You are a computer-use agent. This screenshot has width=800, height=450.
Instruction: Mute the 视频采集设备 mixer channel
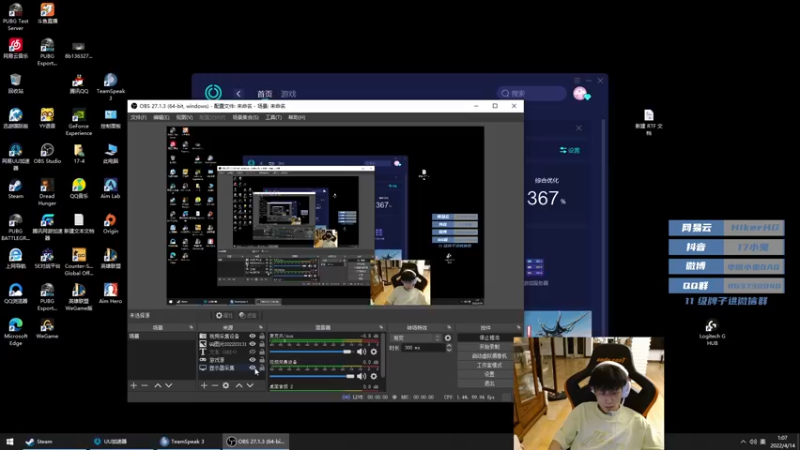[x=362, y=376]
